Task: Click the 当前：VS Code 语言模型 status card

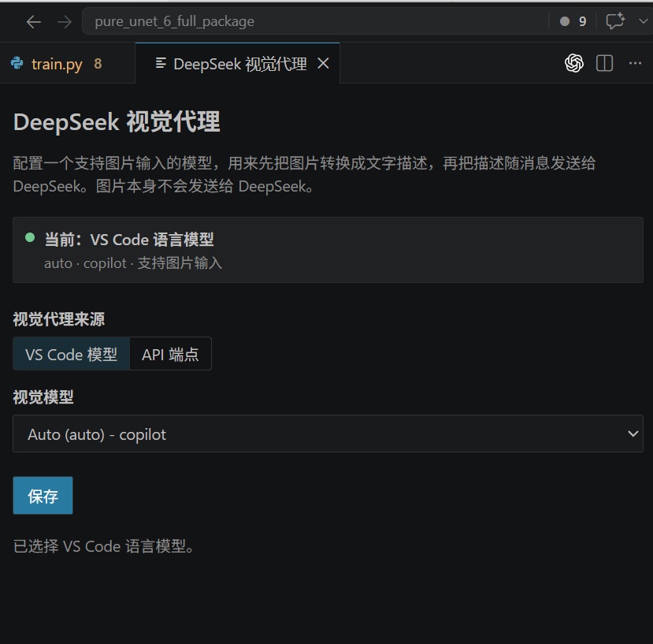Action: point(328,250)
